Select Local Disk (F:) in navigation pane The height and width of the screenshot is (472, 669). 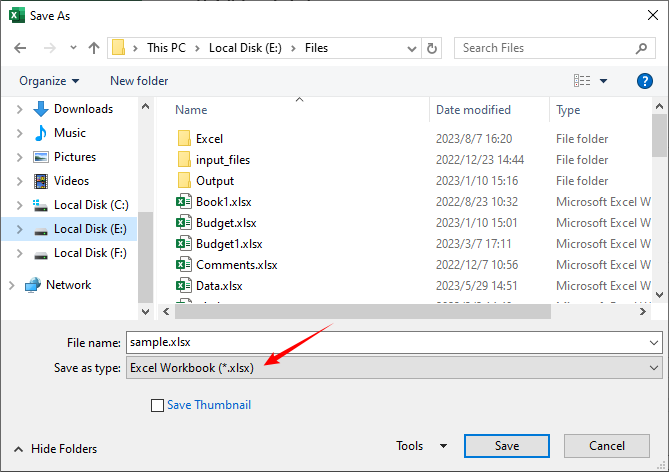pos(90,253)
